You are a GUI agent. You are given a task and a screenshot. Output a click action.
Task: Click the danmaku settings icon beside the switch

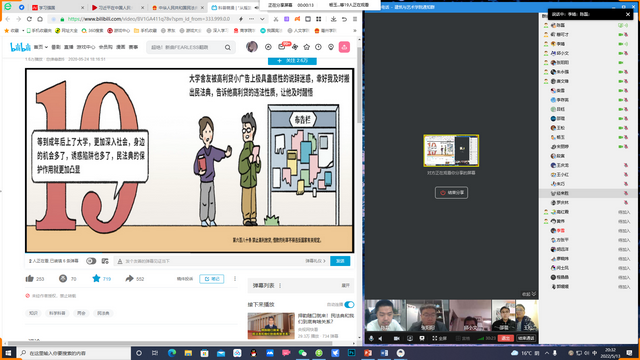point(105,261)
